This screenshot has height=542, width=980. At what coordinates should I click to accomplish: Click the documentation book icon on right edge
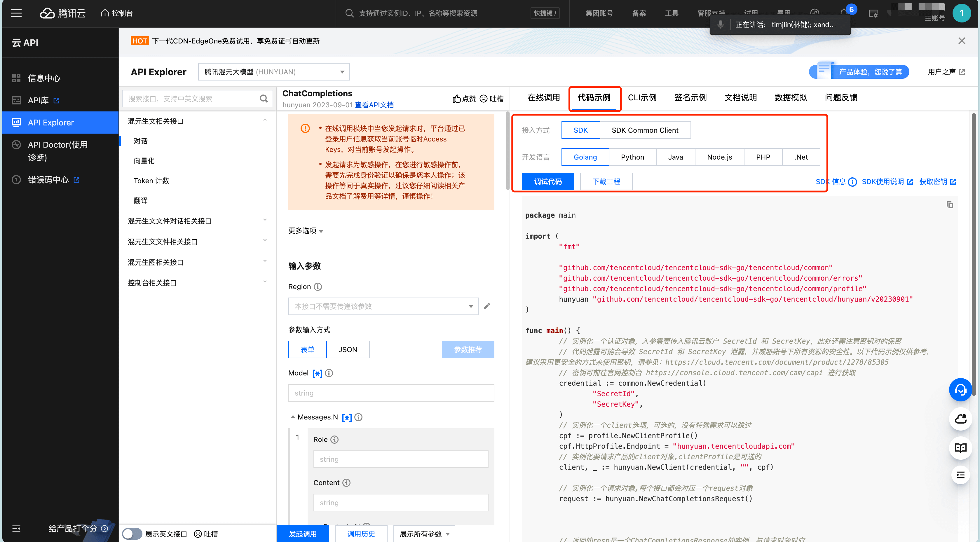pos(960,448)
